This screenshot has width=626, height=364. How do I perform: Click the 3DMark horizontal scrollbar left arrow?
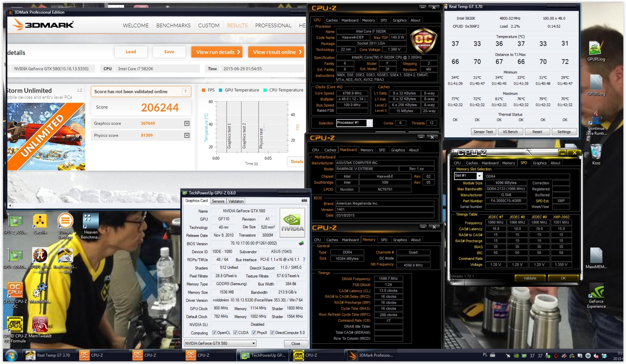point(10,206)
